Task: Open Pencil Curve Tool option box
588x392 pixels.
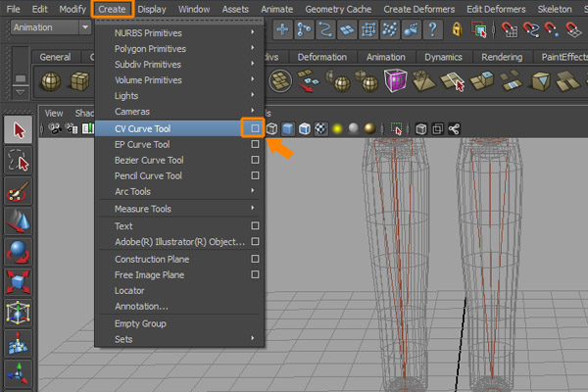Action: pos(255,176)
